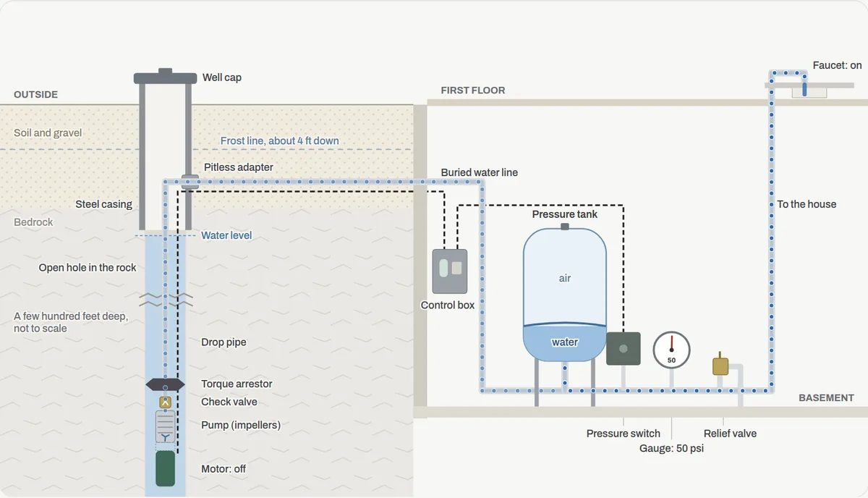
Task: Click the 'FIRST FLOOR' heading
Action: pos(473,90)
